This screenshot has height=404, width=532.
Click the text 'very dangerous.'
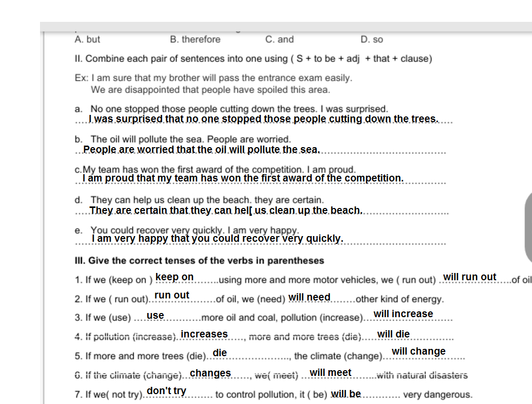437,395
